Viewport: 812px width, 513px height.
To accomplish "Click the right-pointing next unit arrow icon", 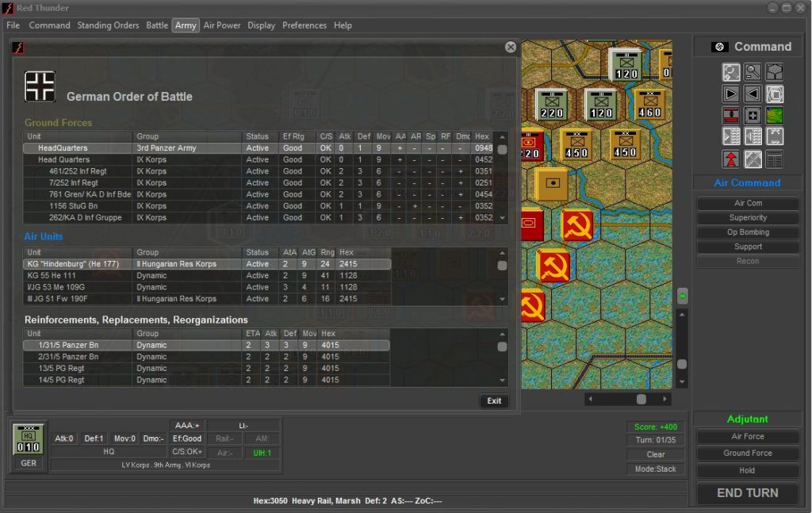I will [x=731, y=94].
